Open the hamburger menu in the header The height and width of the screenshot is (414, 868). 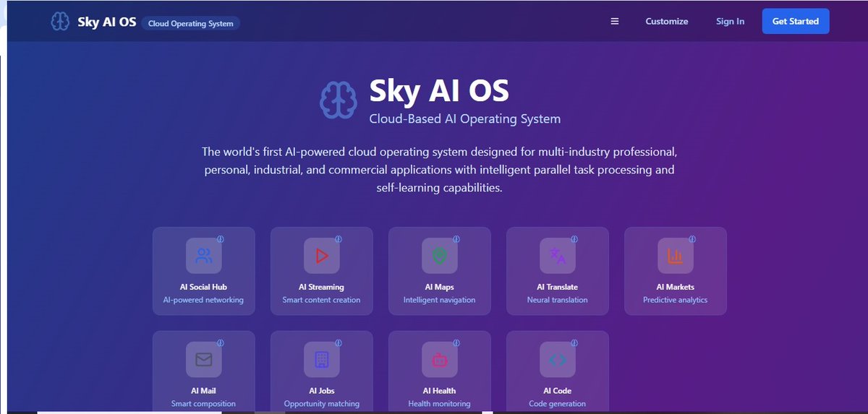pyautogui.click(x=615, y=22)
